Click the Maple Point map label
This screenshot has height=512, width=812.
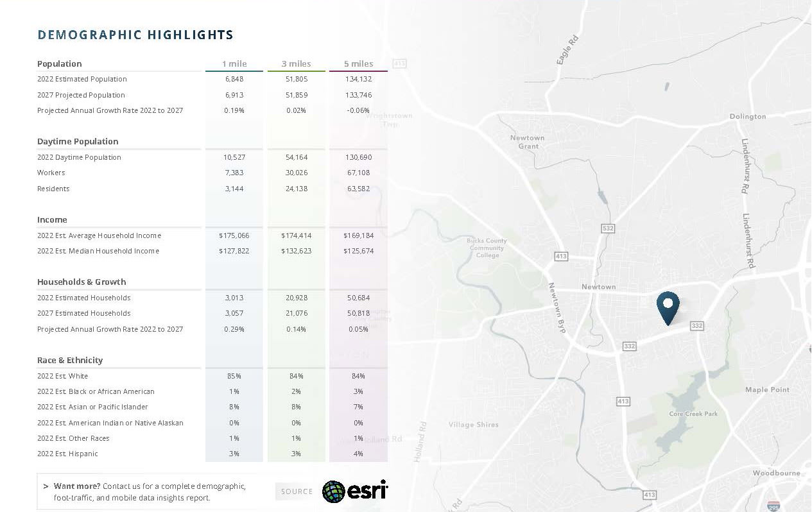pos(767,389)
